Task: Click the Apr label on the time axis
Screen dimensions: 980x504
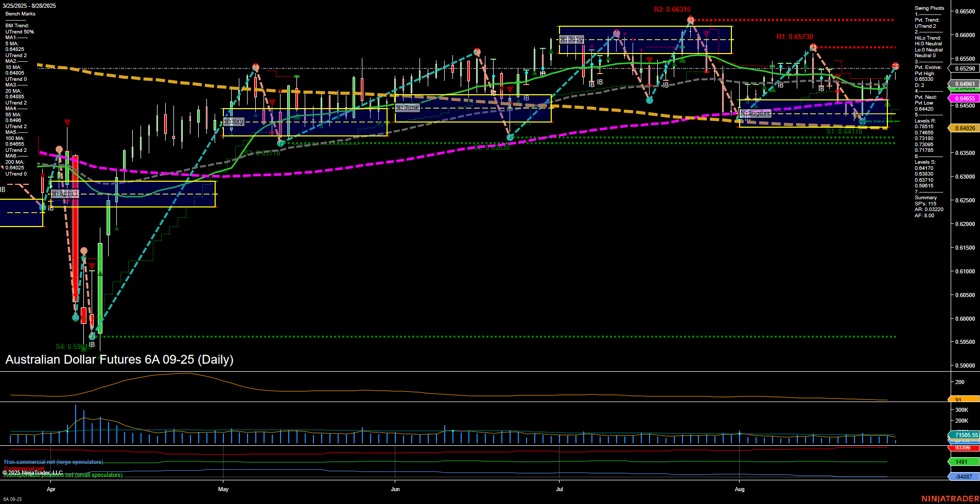Action: [51, 489]
